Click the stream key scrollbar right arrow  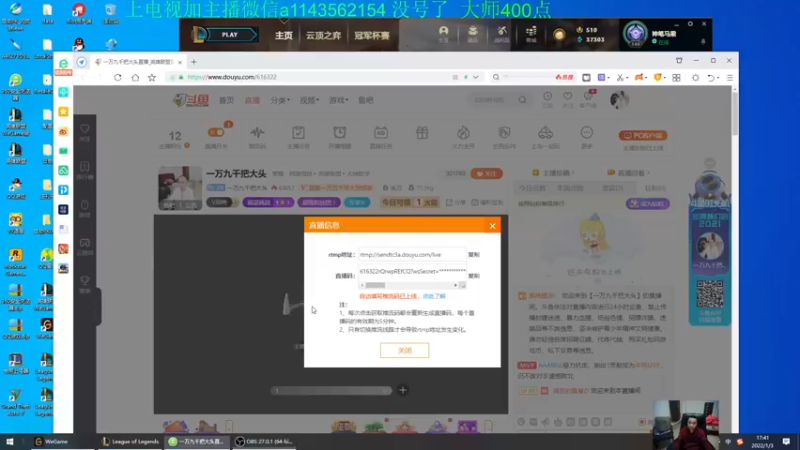[x=456, y=285]
